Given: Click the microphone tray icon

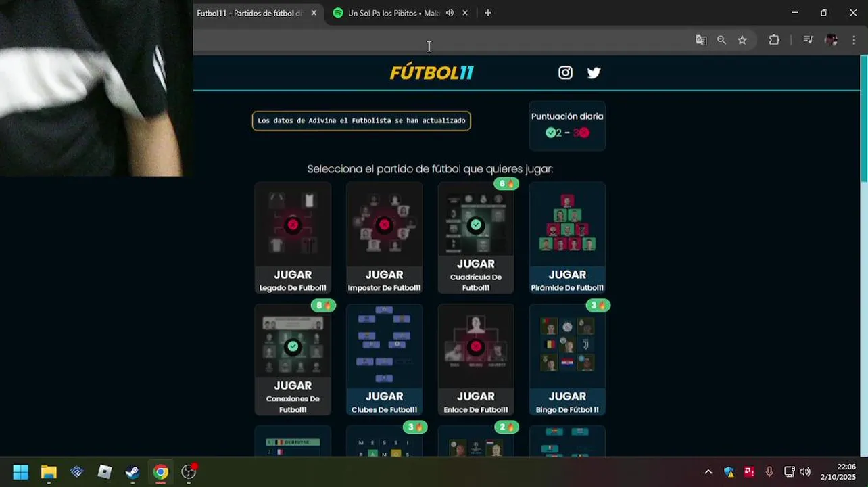Looking at the screenshot, I should point(769,471).
